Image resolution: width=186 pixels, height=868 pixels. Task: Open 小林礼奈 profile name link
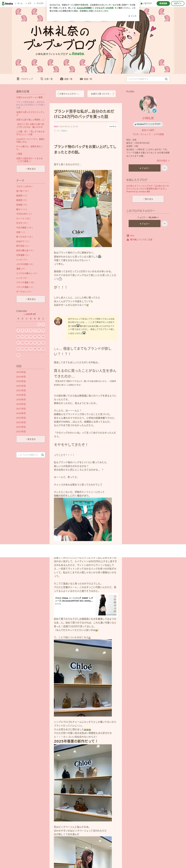click(x=148, y=118)
